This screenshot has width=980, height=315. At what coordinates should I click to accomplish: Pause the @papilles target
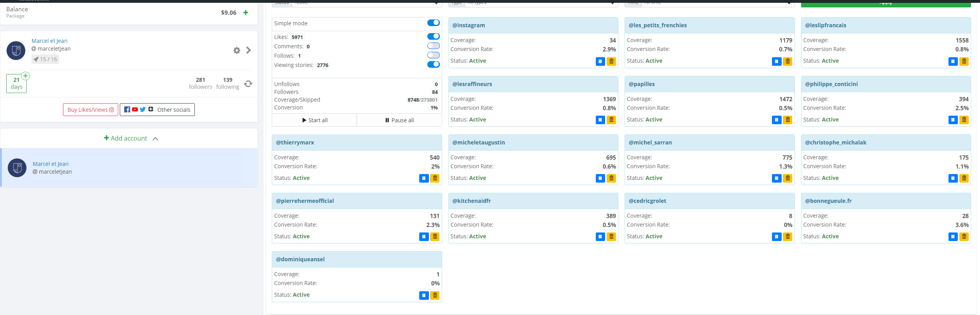tap(776, 120)
